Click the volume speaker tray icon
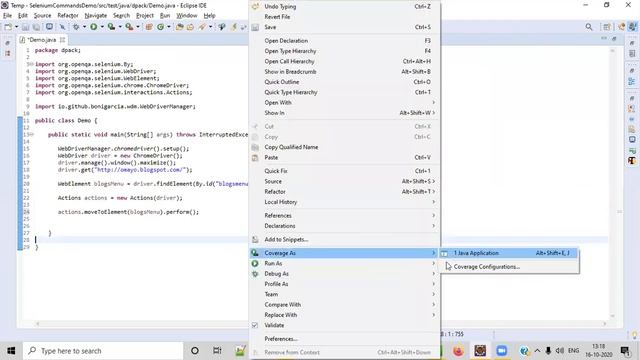Viewport: 640px width, 360px height. (x=560, y=351)
